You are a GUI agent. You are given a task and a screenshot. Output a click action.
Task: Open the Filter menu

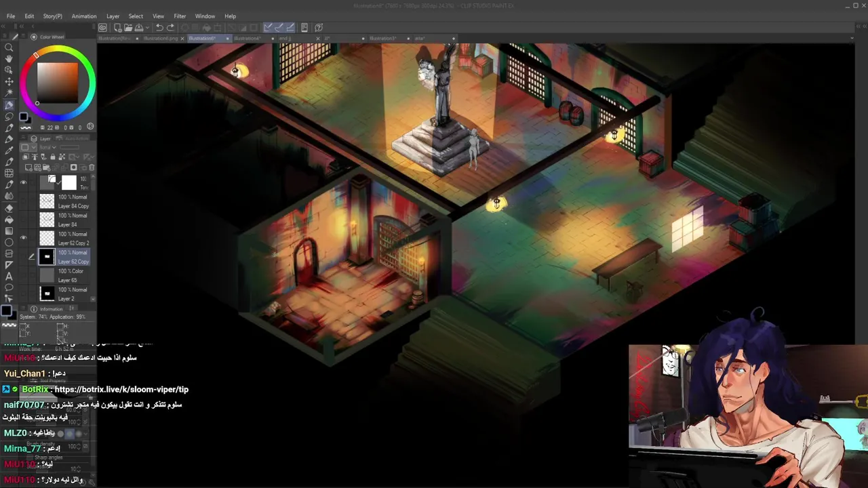point(180,16)
